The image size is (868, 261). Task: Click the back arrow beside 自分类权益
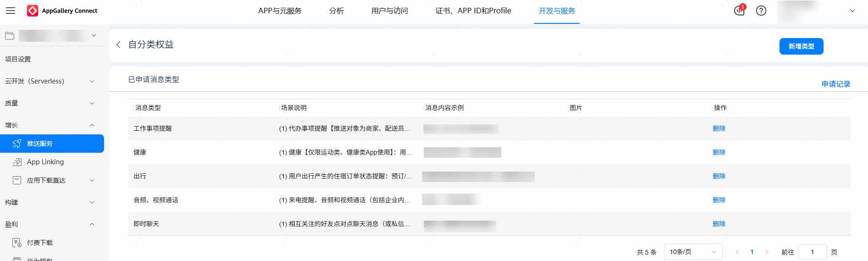pos(118,44)
